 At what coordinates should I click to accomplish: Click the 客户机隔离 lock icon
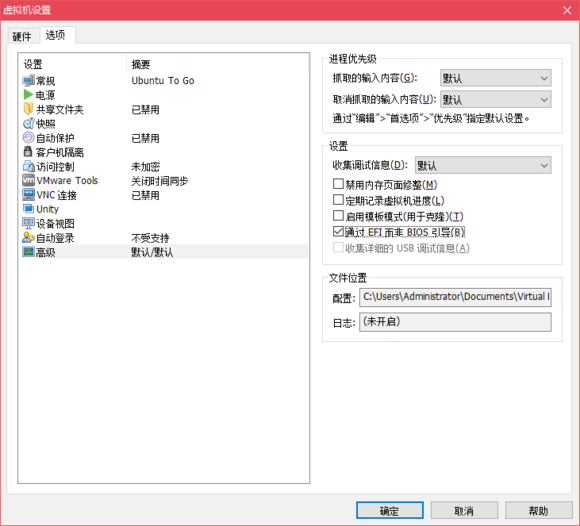click(28, 152)
